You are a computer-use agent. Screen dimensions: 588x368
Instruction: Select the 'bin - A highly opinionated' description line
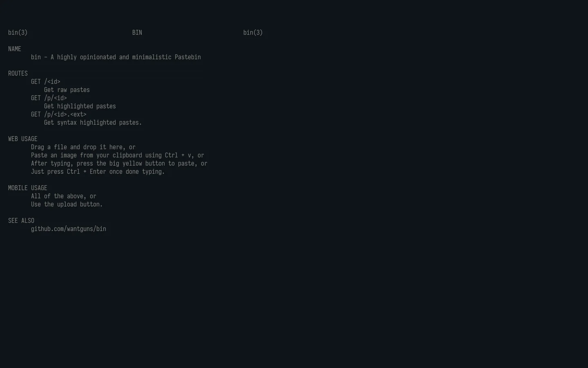point(116,57)
